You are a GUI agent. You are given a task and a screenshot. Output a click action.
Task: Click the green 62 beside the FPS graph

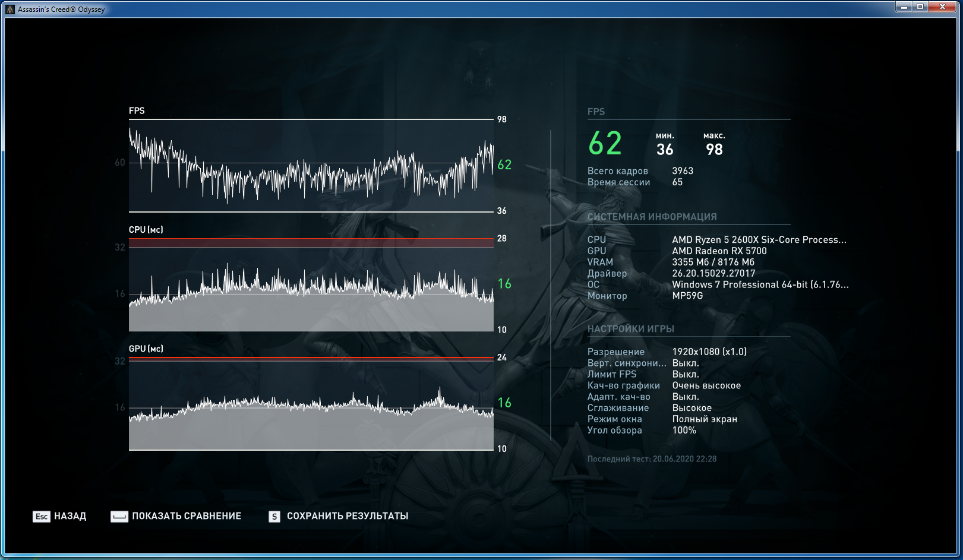point(504,165)
